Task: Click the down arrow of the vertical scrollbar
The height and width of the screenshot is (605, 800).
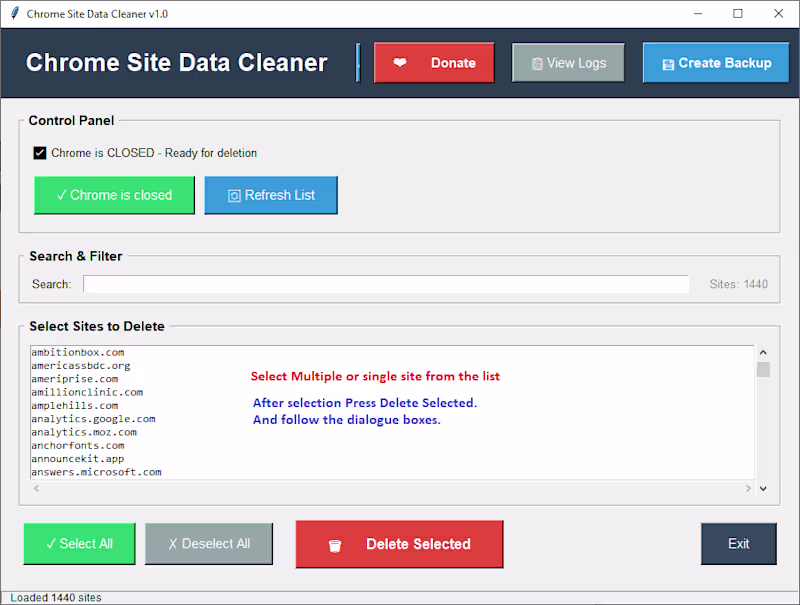Action: [763, 488]
